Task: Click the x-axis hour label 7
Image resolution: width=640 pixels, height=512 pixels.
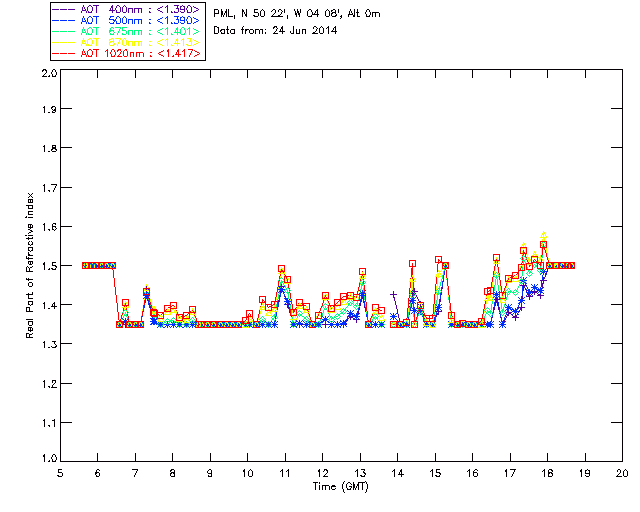Action: 135,473
